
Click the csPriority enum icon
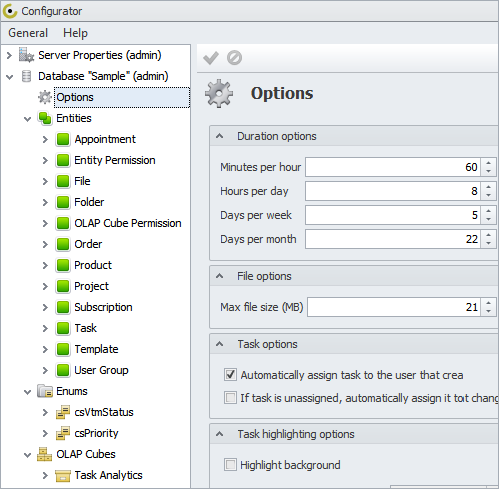click(63, 433)
